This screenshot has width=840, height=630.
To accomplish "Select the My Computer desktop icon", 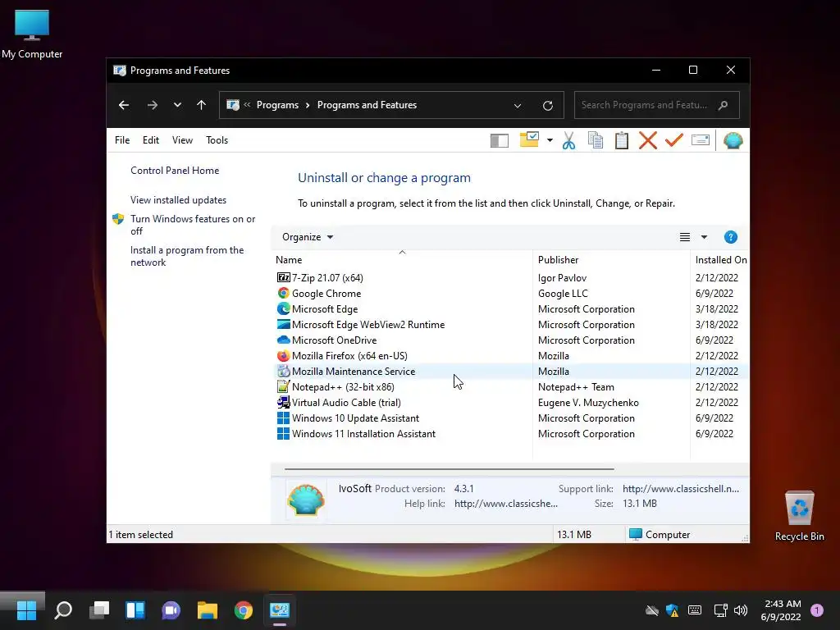I will [x=32, y=34].
